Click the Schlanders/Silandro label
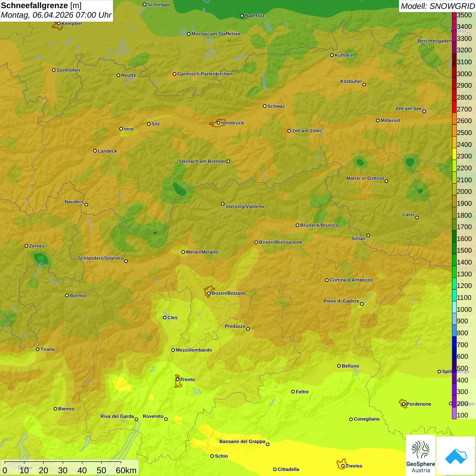476x476 pixels. 101,258
